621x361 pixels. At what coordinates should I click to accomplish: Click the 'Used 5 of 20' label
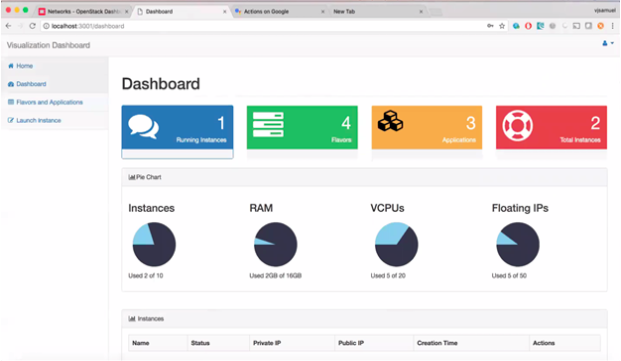click(x=388, y=276)
